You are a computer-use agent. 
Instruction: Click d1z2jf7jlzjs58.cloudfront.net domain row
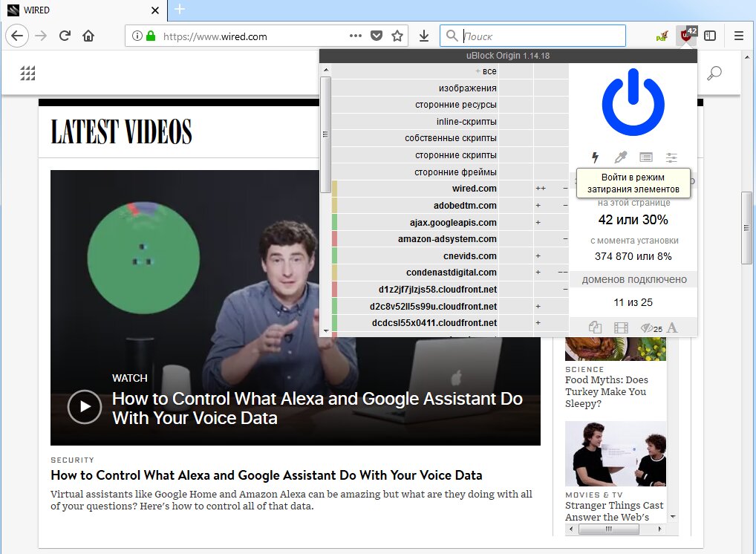(x=414, y=290)
